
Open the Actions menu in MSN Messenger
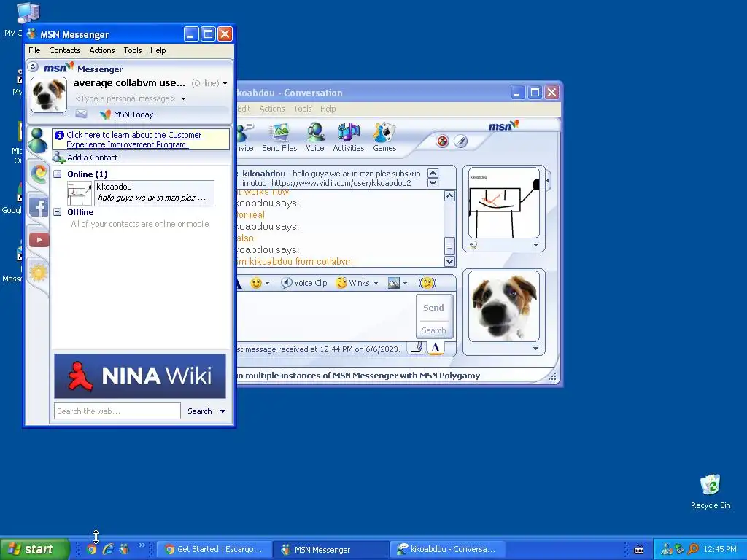pyautogui.click(x=102, y=50)
